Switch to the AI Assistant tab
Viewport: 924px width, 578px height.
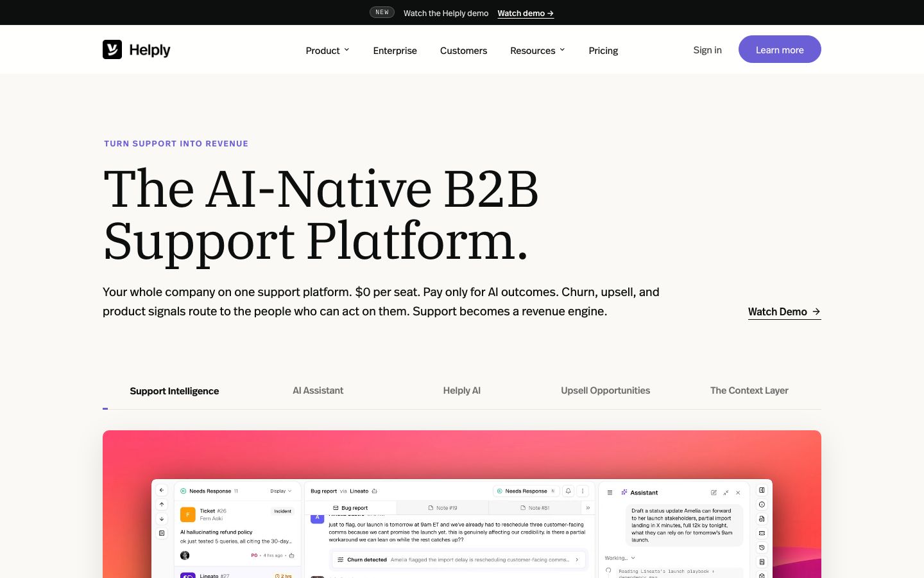(x=318, y=390)
